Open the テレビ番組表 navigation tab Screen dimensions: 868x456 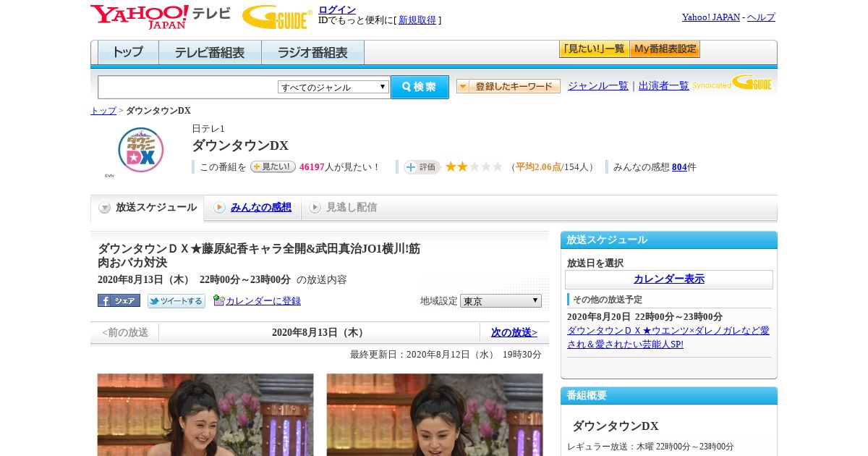click(x=210, y=53)
